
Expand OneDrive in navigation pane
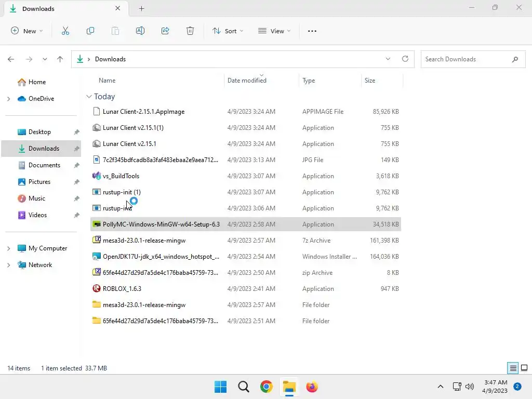9,99
